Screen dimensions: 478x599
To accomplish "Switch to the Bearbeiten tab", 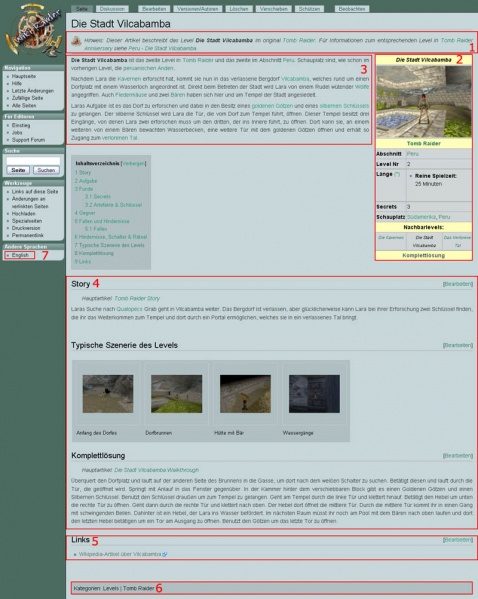I will (154, 8).
